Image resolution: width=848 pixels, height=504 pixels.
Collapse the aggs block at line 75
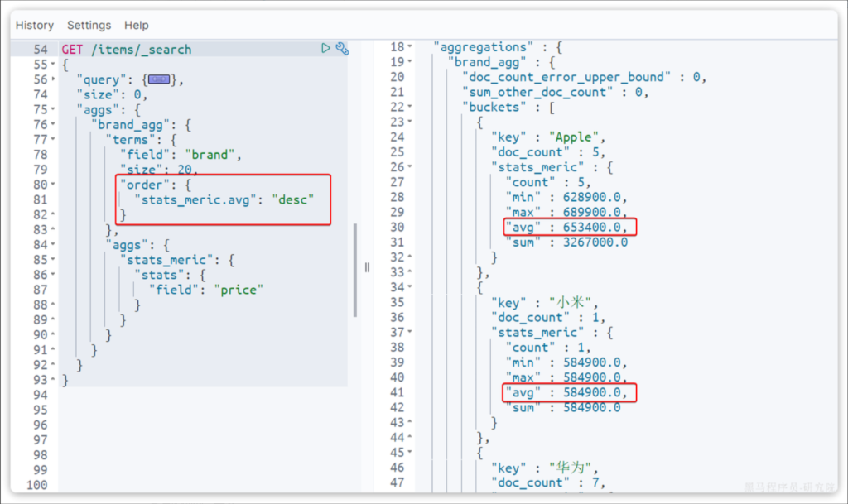pos(54,110)
